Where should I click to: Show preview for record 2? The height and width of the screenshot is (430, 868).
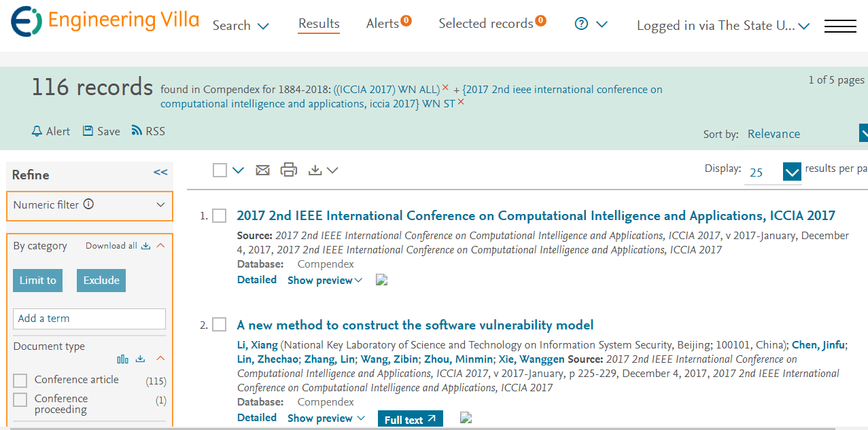point(326,418)
